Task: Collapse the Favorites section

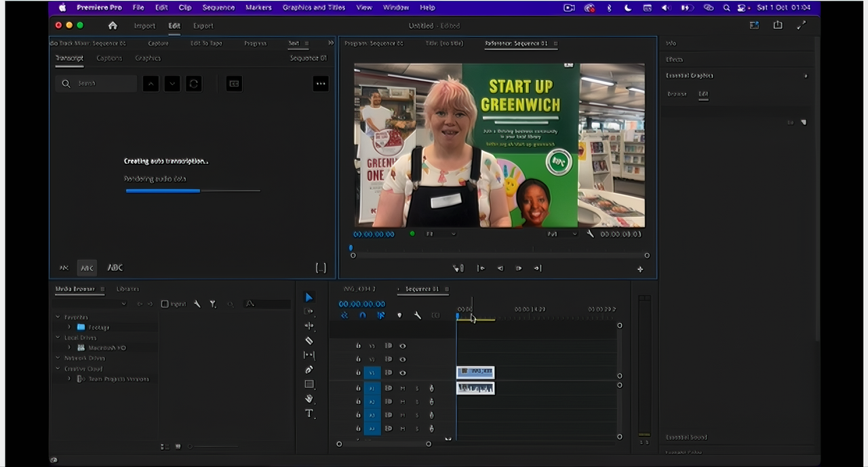Action: tap(58, 317)
